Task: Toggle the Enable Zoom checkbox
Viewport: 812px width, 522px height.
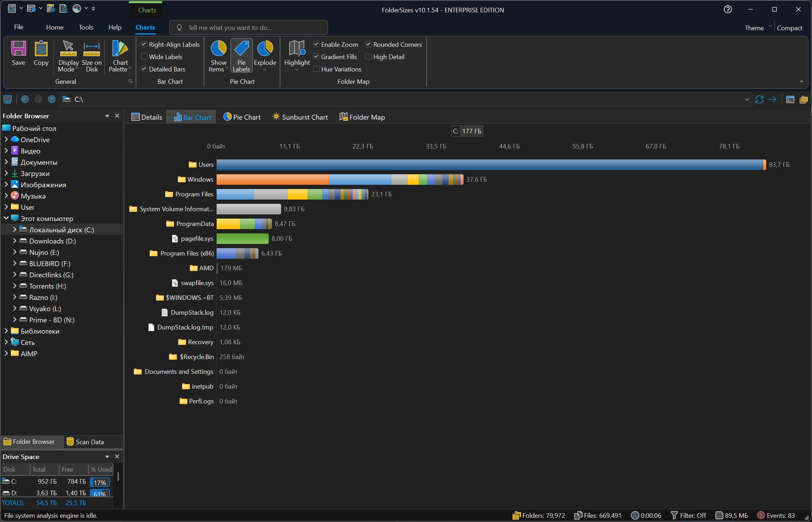Action: [316, 44]
